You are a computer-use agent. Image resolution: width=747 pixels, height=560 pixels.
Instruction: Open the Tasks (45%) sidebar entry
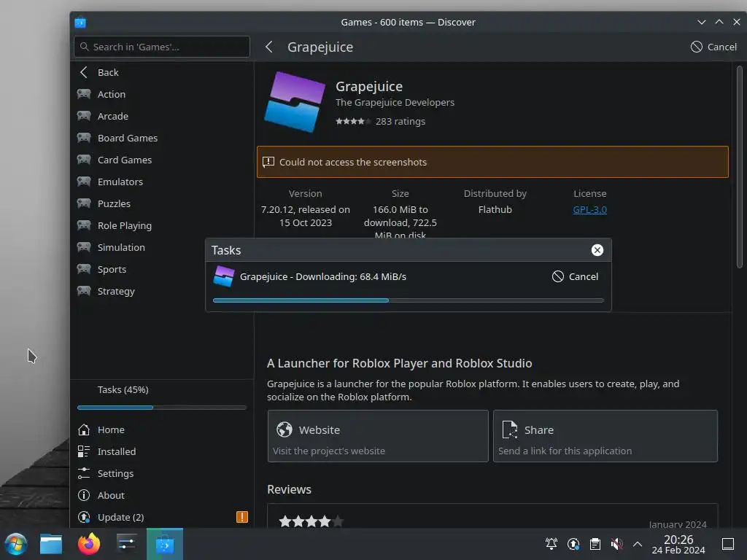point(162,389)
